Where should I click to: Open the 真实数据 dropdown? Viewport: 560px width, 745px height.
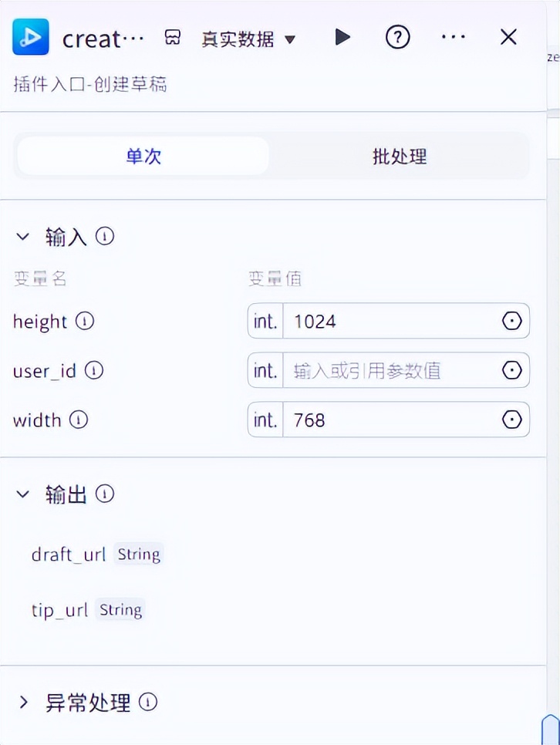pyautogui.click(x=248, y=39)
